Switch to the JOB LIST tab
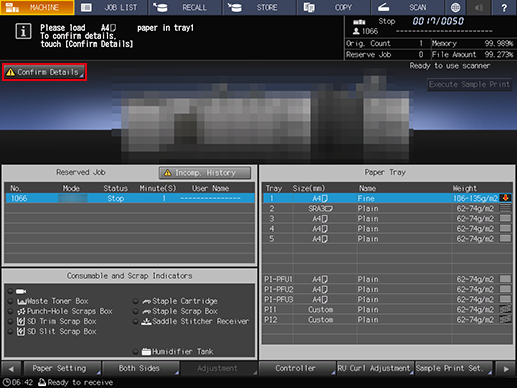The height and width of the screenshot is (388, 517). [112, 7]
